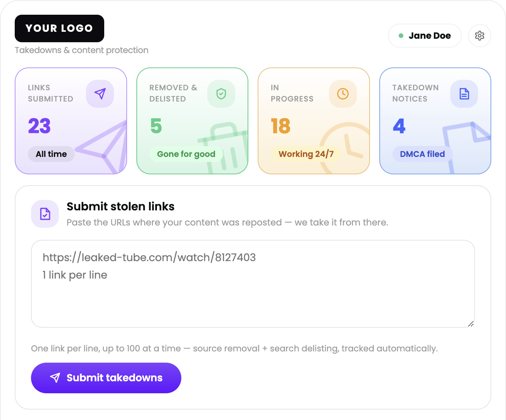Screen dimensions: 506x420
Task: Click the resize handle of the links textarea
Action: tap(471, 324)
